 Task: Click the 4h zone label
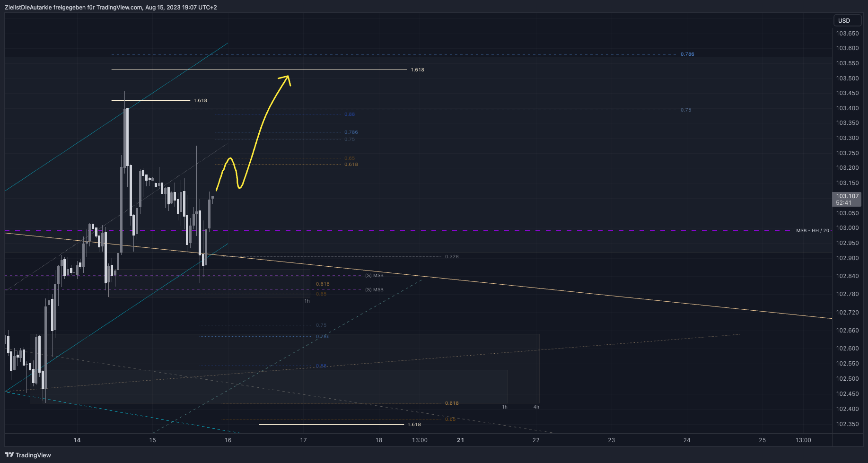[x=536, y=407]
